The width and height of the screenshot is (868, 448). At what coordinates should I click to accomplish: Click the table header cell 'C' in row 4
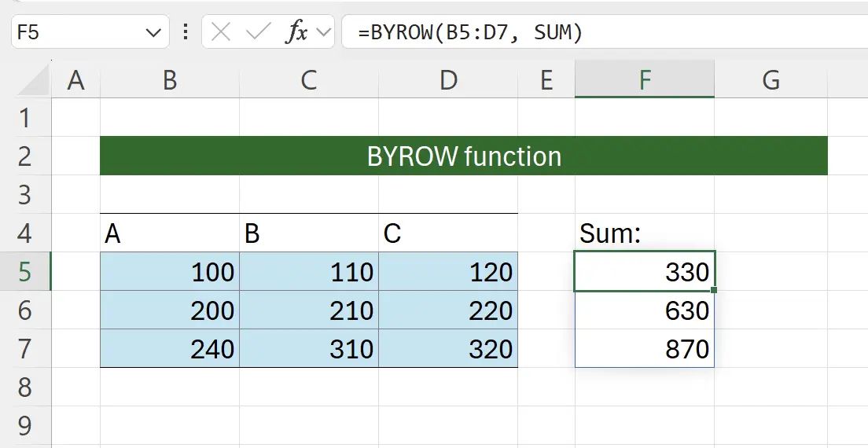[448, 233]
